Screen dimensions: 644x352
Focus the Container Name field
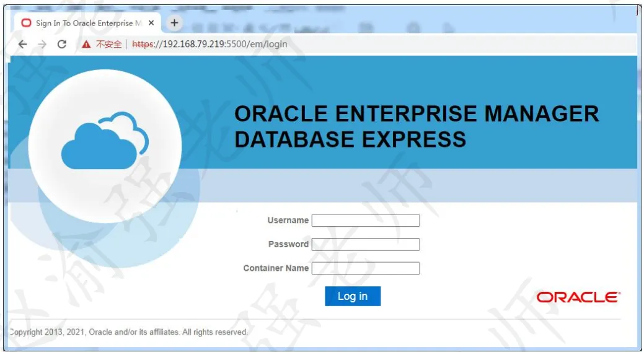click(366, 268)
